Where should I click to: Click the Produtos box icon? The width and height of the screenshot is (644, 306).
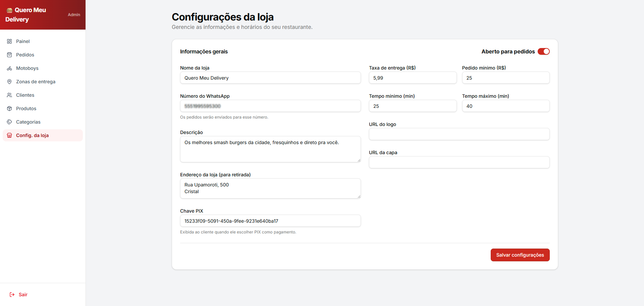coord(9,108)
